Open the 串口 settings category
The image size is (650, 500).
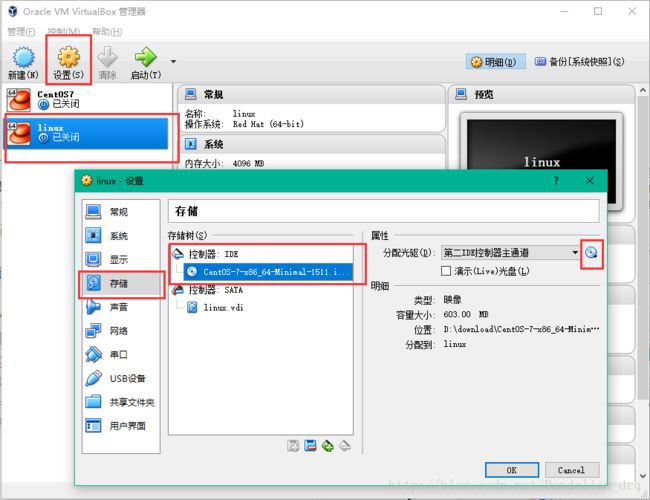[x=121, y=354]
